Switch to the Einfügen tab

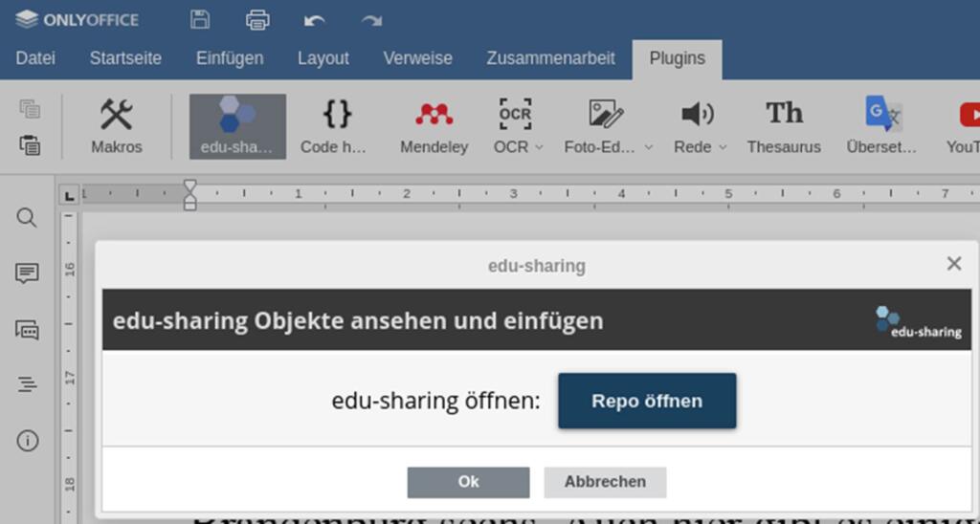click(x=230, y=58)
